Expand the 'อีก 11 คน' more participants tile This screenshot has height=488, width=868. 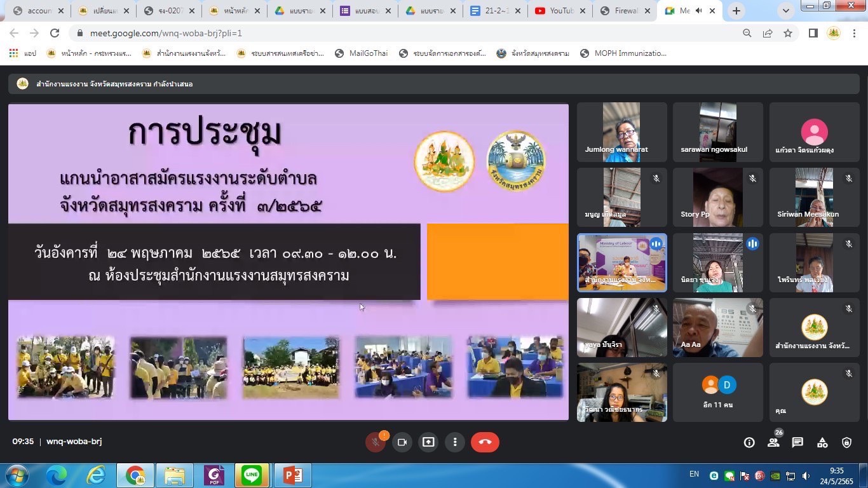pyautogui.click(x=718, y=392)
